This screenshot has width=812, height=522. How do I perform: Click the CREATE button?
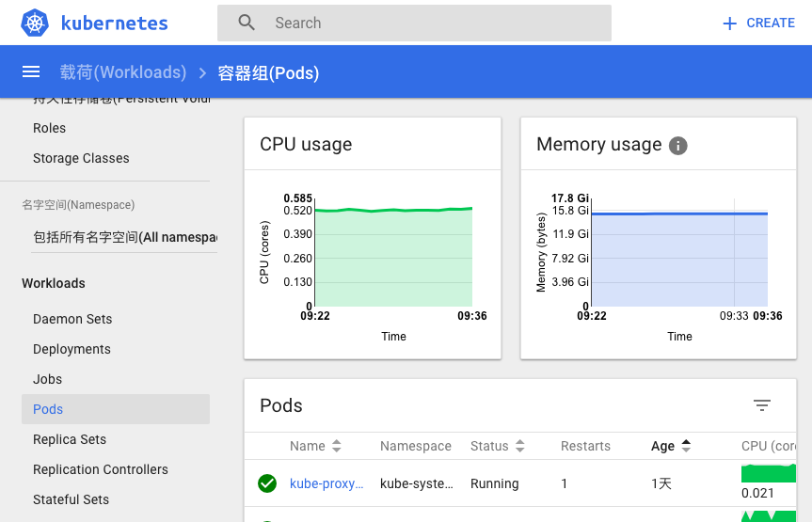(758, 23)
